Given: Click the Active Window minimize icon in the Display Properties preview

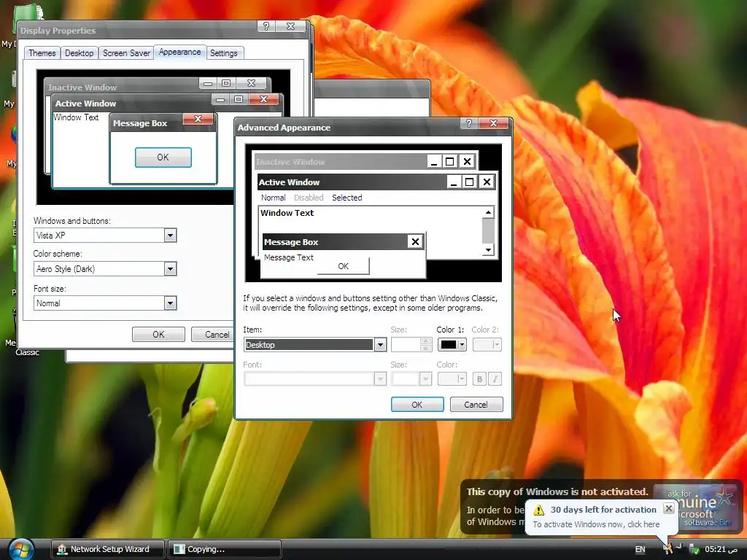Looking at the screenshot, I should click(220, 99).
